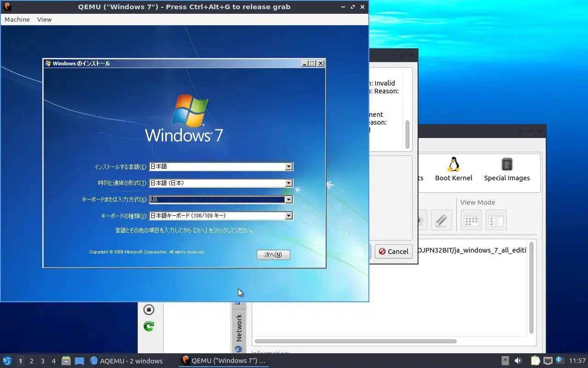Select the Boot Kernel tab in AQEMU
Viewport: 588px width, 368px height.
pyautogui.click(x=454, y=170)
